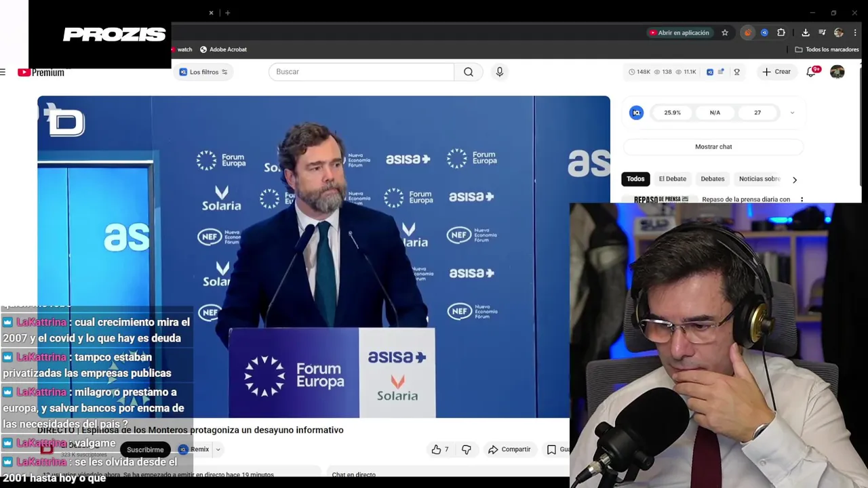Open the notifications bell showing 9+
Viewport: 868px width, 488px height.
click(811, 72)
